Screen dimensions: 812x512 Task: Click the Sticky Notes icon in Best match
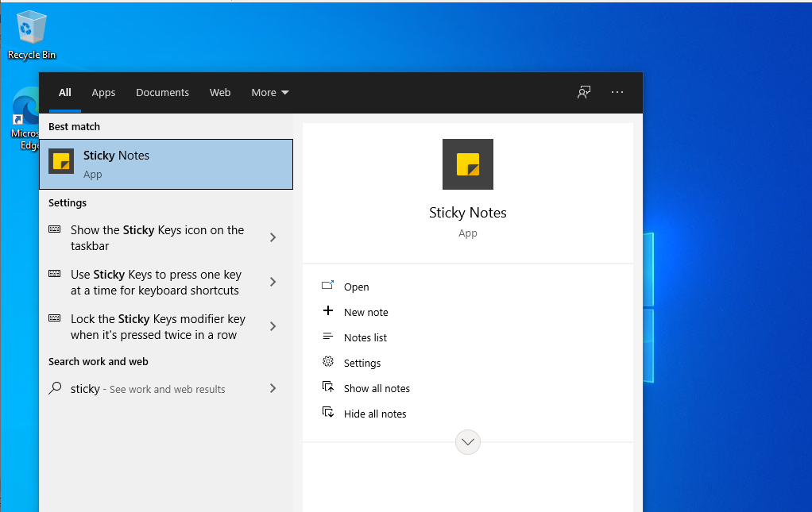61,161
